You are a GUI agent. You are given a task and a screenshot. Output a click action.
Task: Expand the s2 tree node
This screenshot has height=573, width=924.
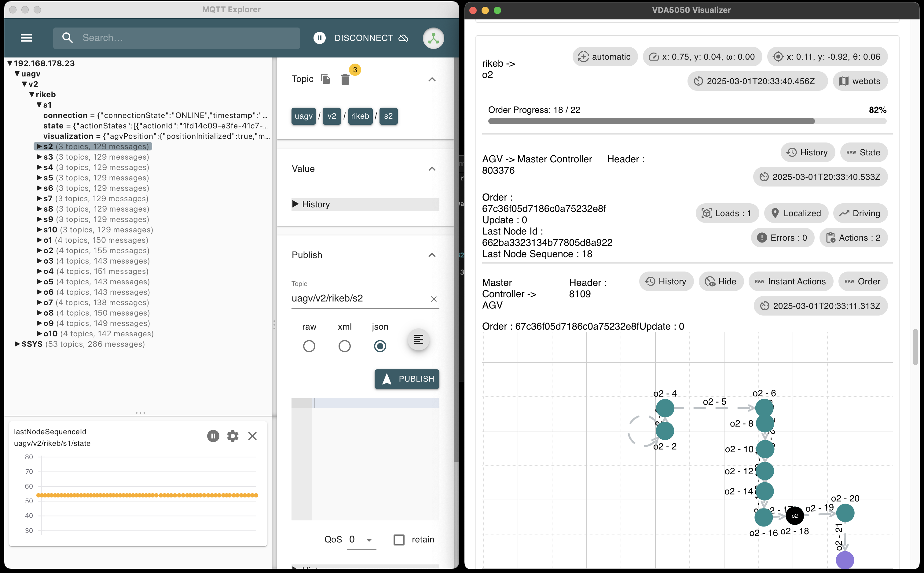coord(39,146)
